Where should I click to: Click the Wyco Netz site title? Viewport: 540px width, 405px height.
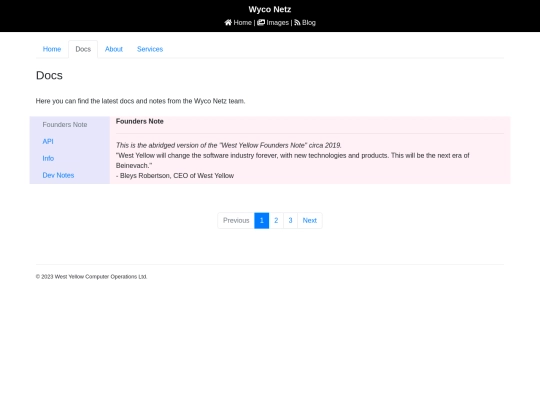pos(270,9)
